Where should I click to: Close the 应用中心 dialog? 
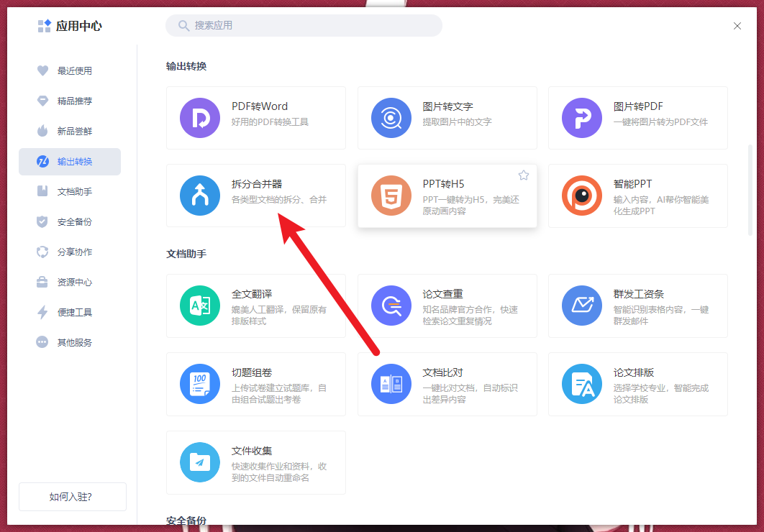pos(737,26)
